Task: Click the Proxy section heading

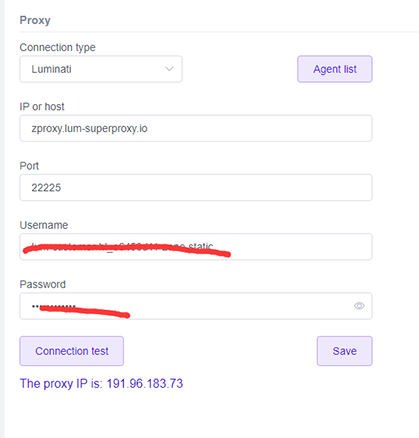Action: click(35, 20)
